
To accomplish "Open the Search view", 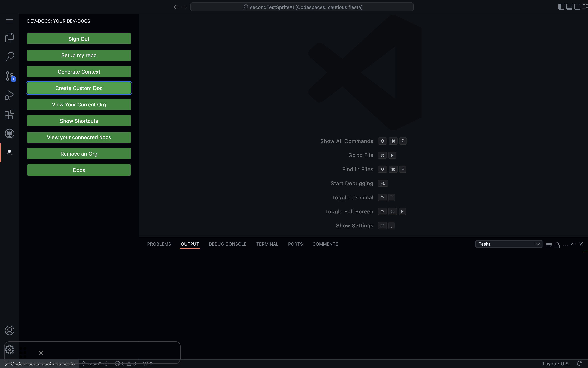I will pos(9,56).
